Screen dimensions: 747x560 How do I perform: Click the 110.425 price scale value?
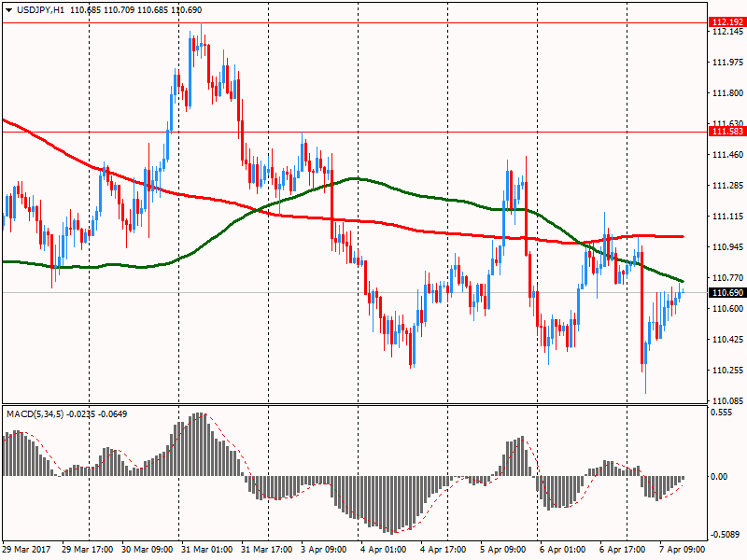point(727,340)
